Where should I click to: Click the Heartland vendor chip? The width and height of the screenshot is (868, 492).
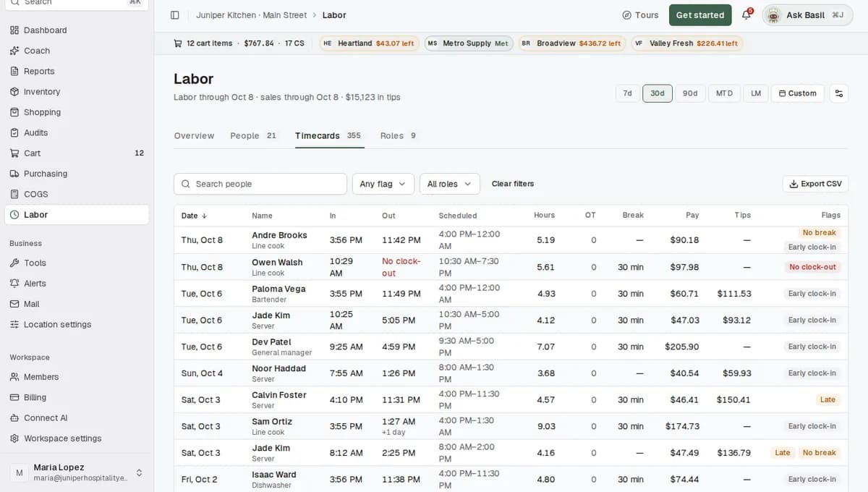click(369, 43)
